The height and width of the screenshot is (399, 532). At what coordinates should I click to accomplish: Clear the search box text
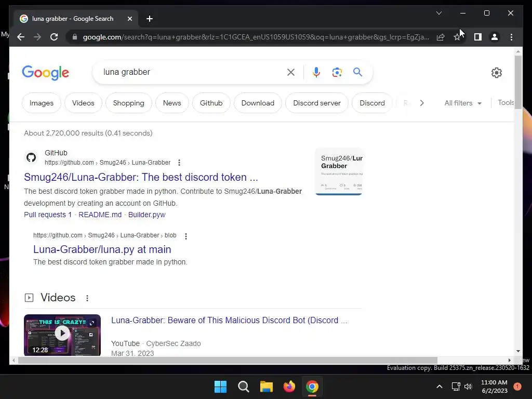coord(291,72)
